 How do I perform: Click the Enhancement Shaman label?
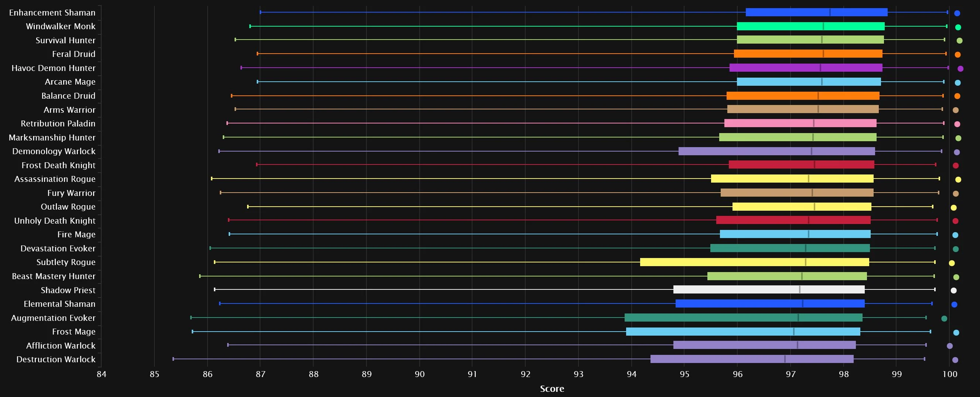(52, 13)
